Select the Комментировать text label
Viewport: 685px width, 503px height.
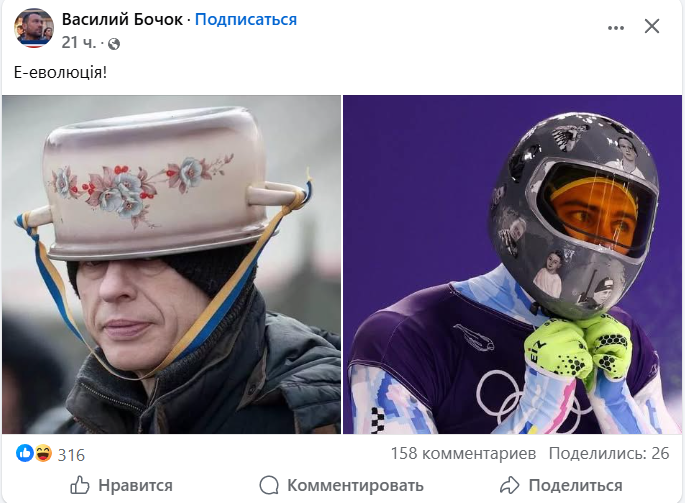pyautogui.click(x=355, y=485)
